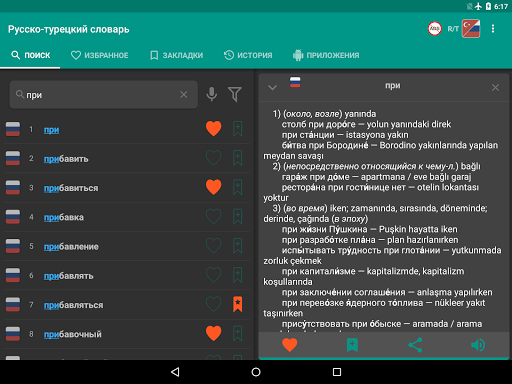Viewport: 512px width, 384px height.
Task: Share the при definition
Action: pos(415,345)
